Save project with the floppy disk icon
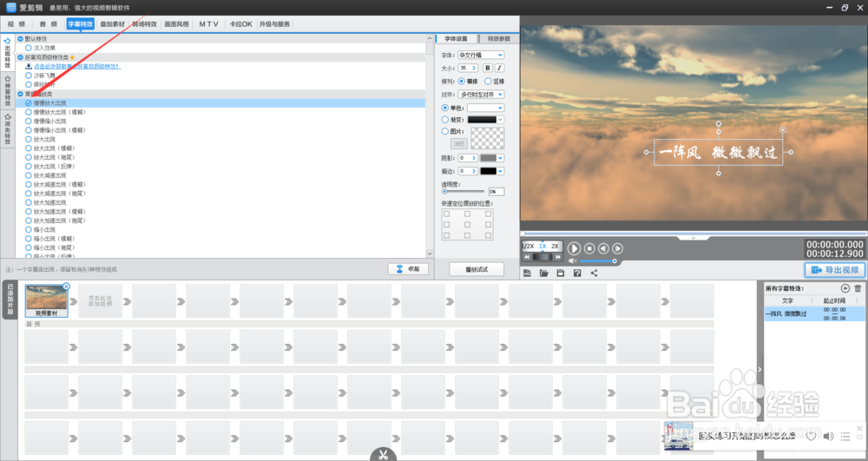The image size is (868, 461). [560, 273]
